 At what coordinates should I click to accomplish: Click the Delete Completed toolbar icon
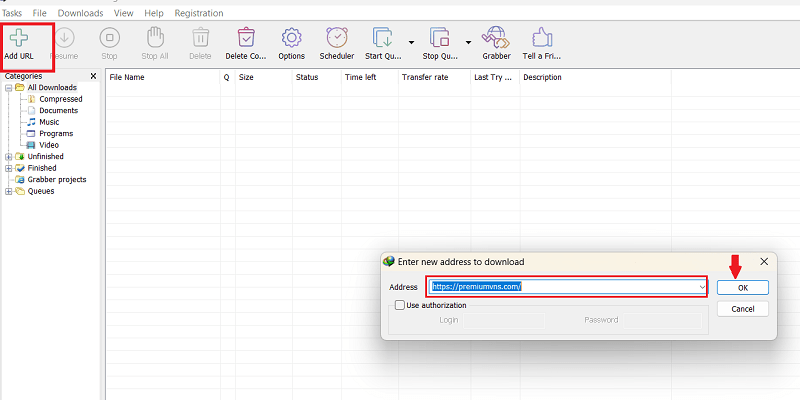(x=246, y=38)
